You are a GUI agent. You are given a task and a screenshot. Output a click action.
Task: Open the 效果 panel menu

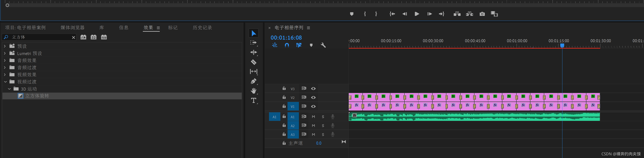point(158,28)
